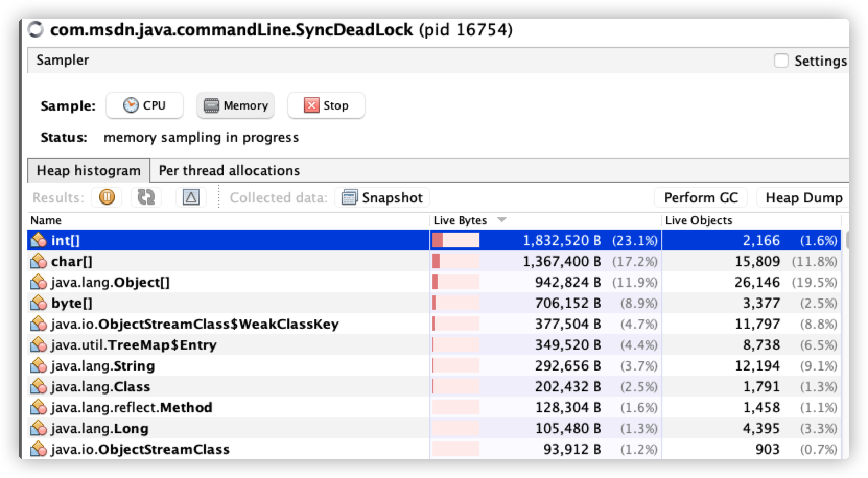Click the Name column header

(x=46, y=220)
